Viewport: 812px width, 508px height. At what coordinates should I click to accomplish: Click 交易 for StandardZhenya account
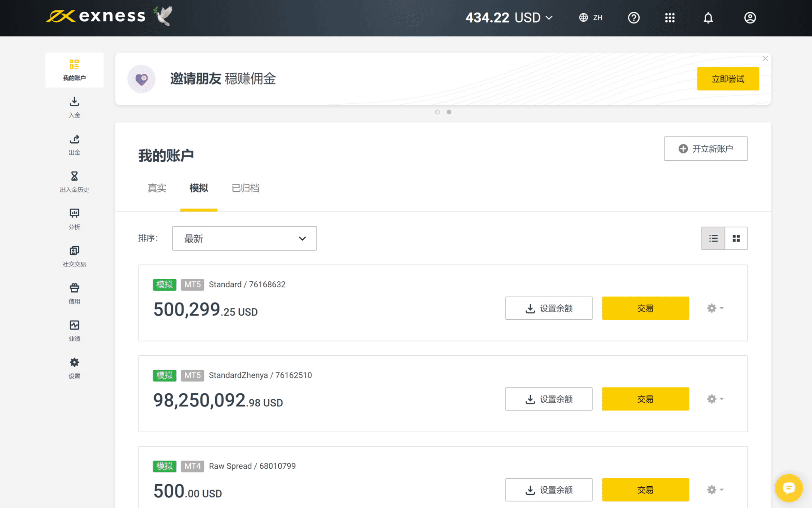pos(645,399)
